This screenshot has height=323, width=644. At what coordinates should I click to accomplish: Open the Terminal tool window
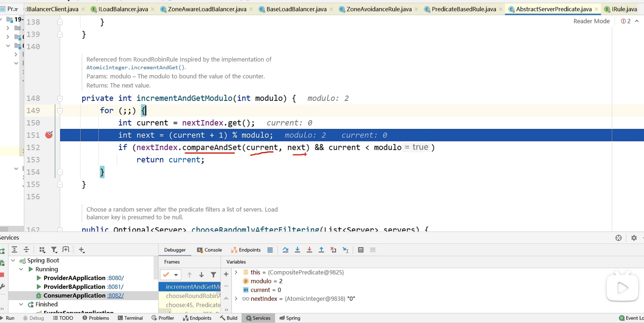coord(130,318)
